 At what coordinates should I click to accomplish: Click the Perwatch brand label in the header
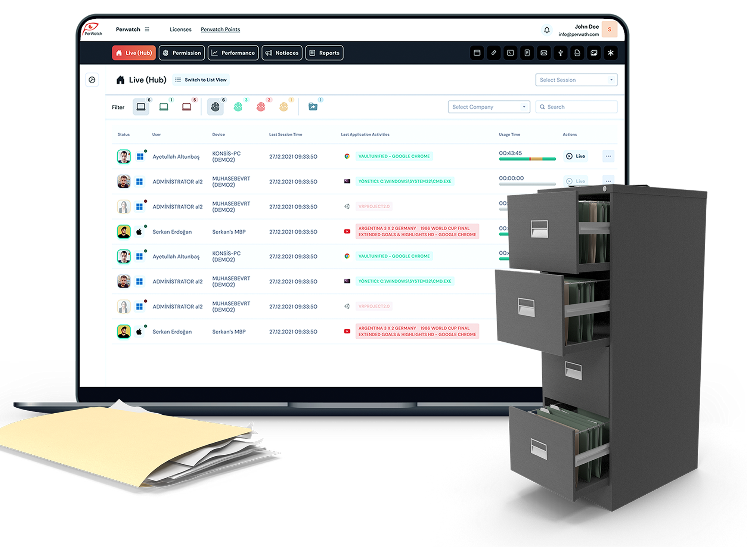[x=128, y=29]
